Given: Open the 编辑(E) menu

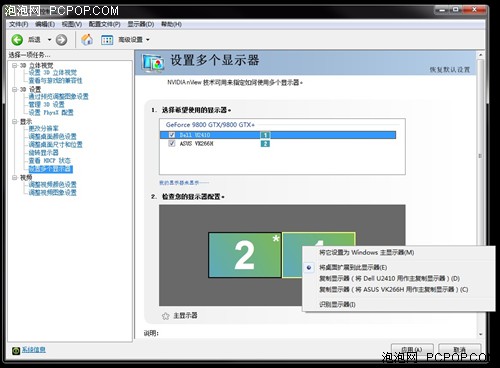Looking at the screenshot, I should coord(45,24).
